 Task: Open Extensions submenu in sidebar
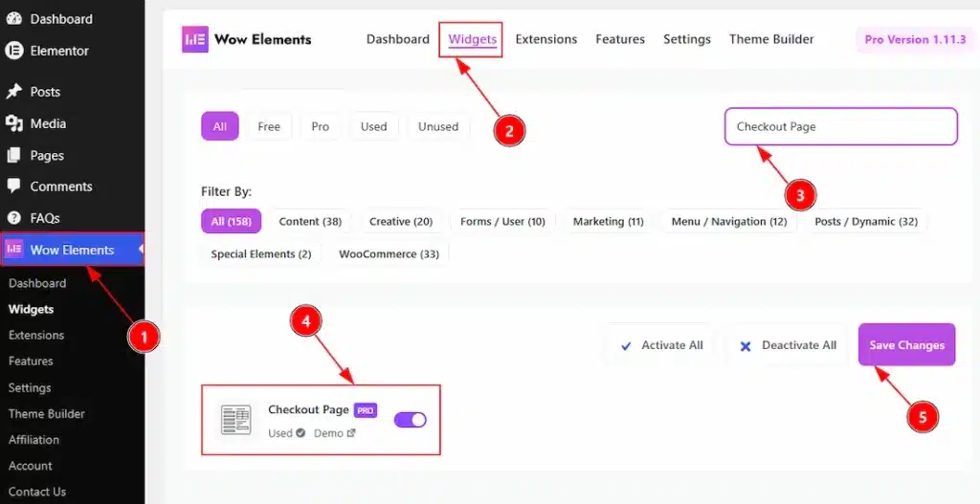[x=36, y=335]
